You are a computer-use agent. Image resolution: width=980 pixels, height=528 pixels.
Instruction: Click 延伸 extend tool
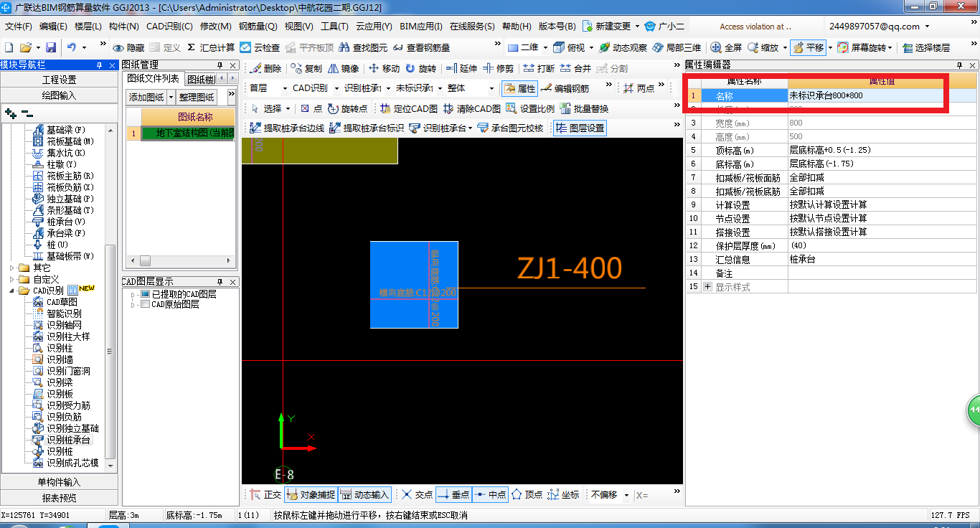461,69
